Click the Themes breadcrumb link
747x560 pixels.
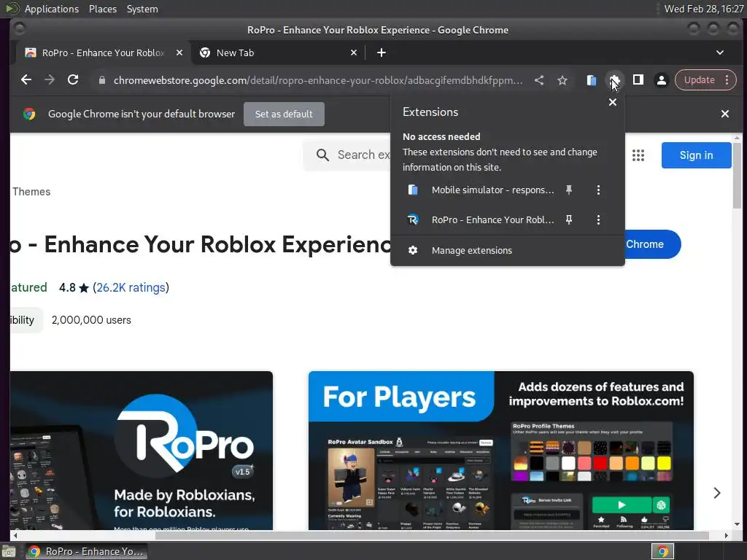click(31, 192)
